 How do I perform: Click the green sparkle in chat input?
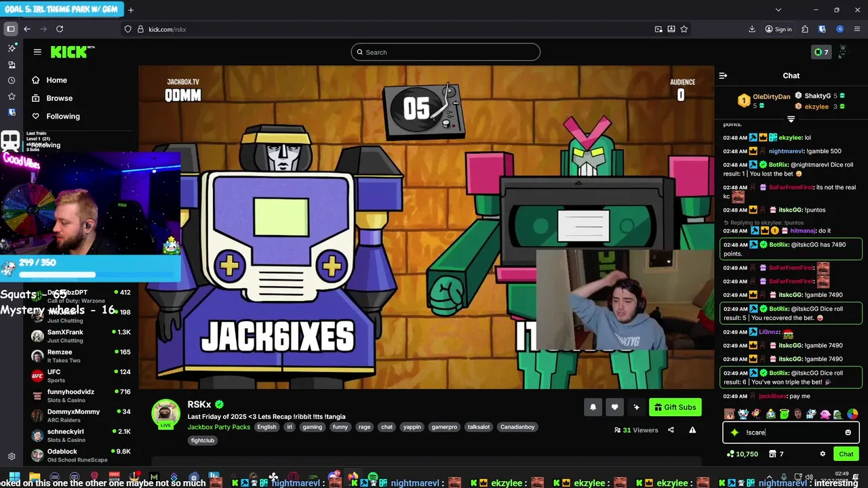point(734,432)
